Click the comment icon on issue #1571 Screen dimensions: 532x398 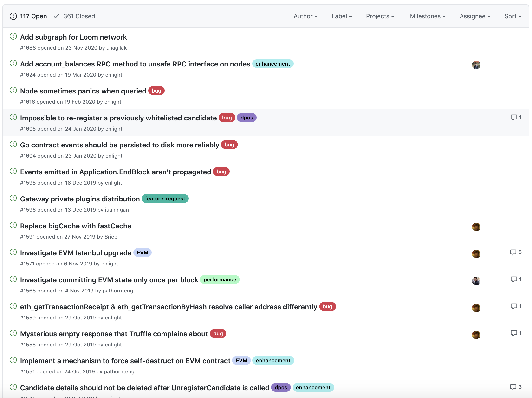[x=513, y=252]
